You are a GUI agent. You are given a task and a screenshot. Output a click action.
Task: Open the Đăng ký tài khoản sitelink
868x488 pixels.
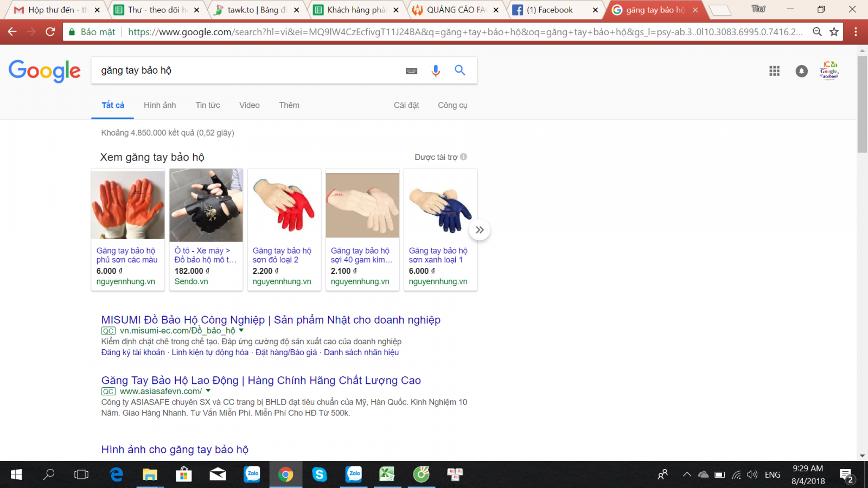[133, 352]
